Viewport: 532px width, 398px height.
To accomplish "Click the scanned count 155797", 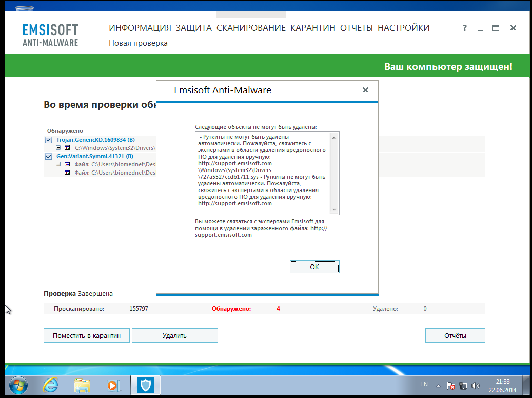I will (x=139, y=309).
